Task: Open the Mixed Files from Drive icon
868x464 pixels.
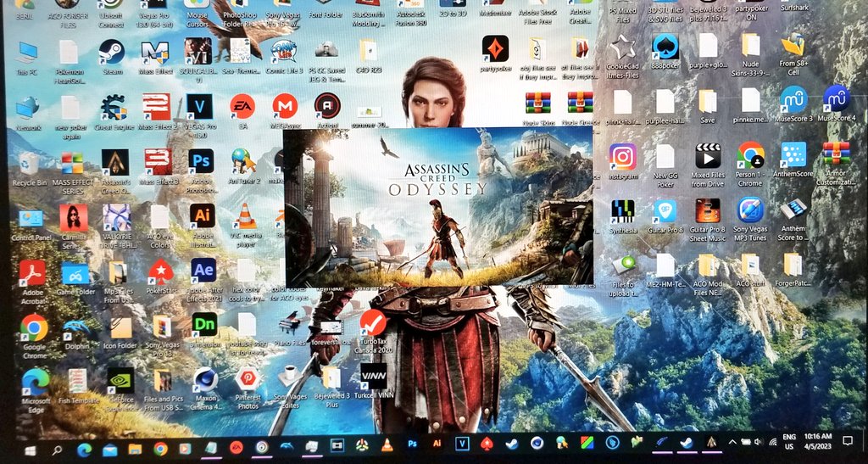Action: click(x=708, y=156)
